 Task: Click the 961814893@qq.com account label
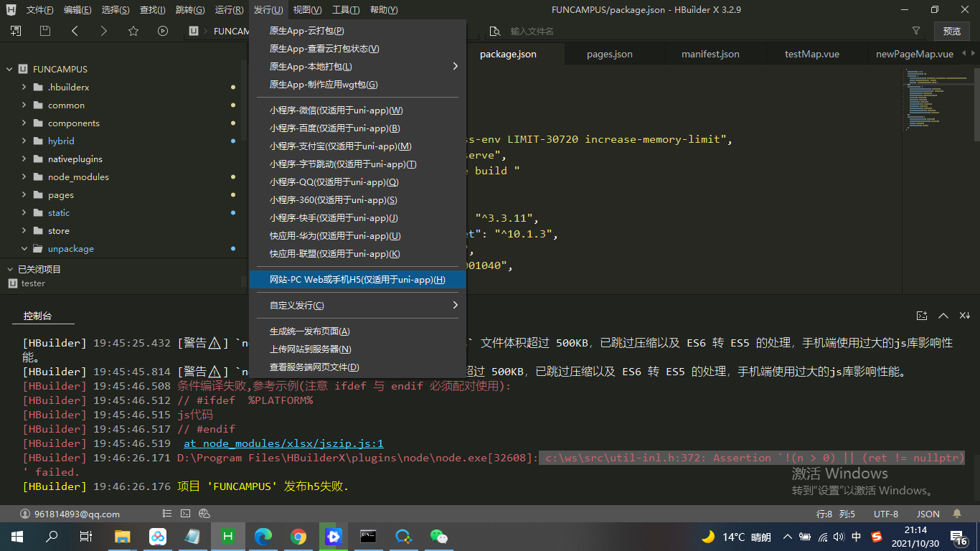[77, 514]
